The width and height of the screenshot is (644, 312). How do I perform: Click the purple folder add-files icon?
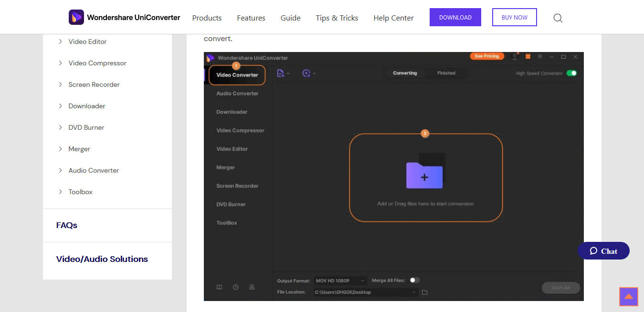(x=424, y=175)
